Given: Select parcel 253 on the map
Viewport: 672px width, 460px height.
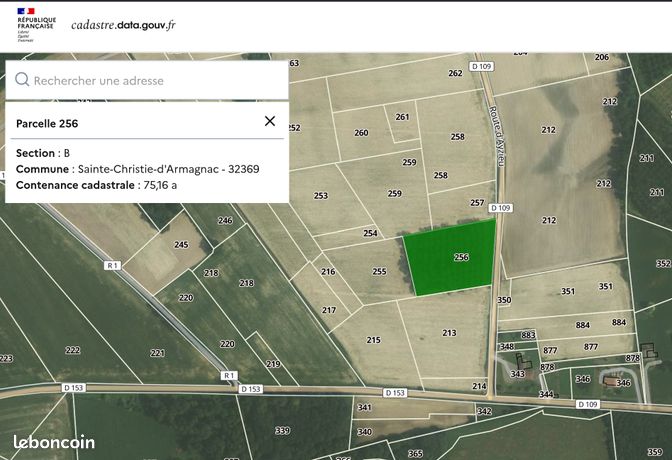Looking at the screenshot, I should coord(321,195).
